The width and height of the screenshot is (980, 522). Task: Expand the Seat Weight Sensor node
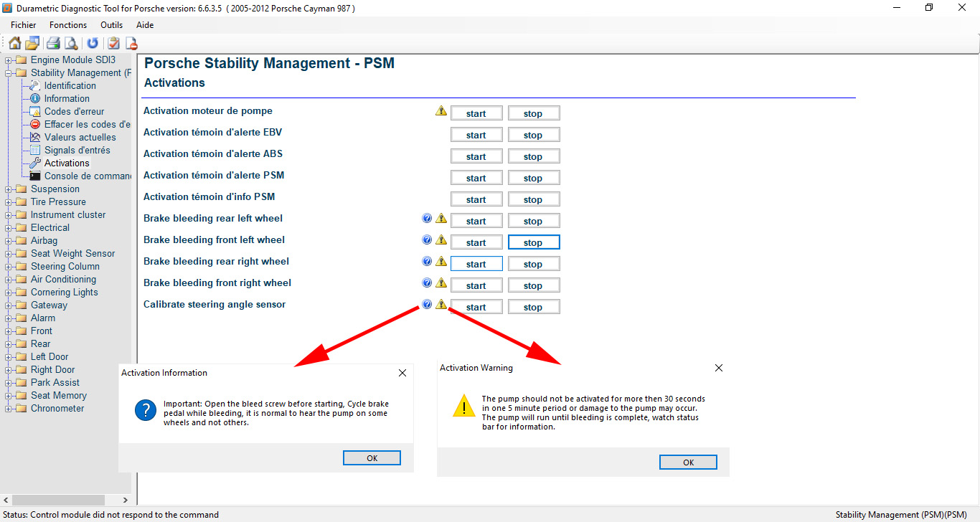8,254
